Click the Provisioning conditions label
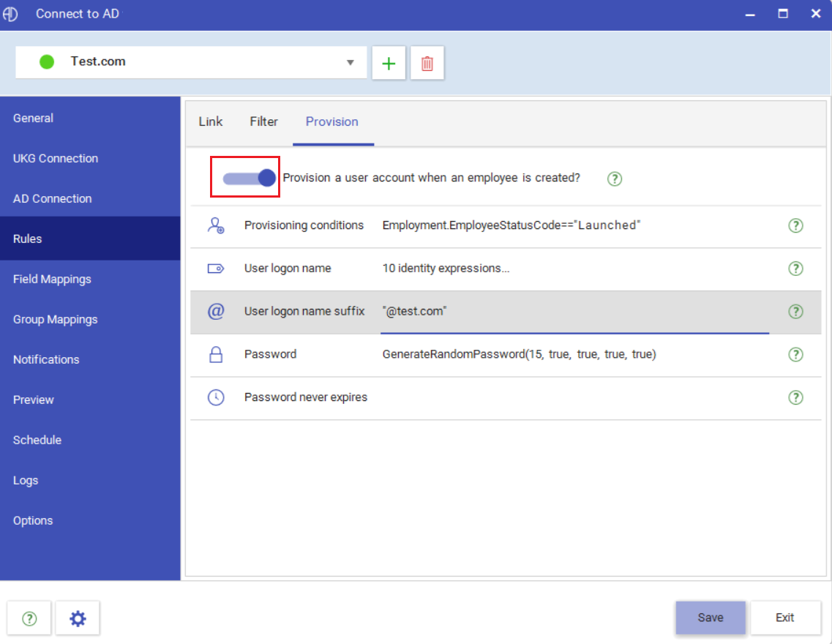 pos(304,225)
